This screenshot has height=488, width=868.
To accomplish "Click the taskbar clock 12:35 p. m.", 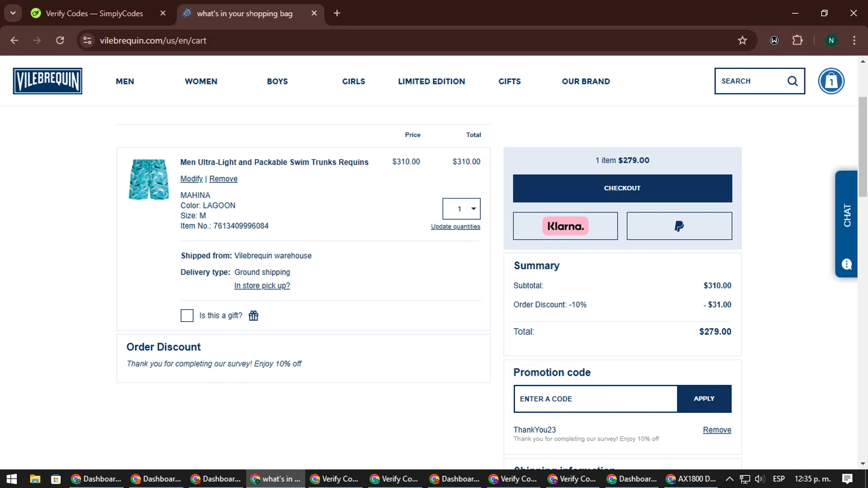I will [x=813, y=479].
